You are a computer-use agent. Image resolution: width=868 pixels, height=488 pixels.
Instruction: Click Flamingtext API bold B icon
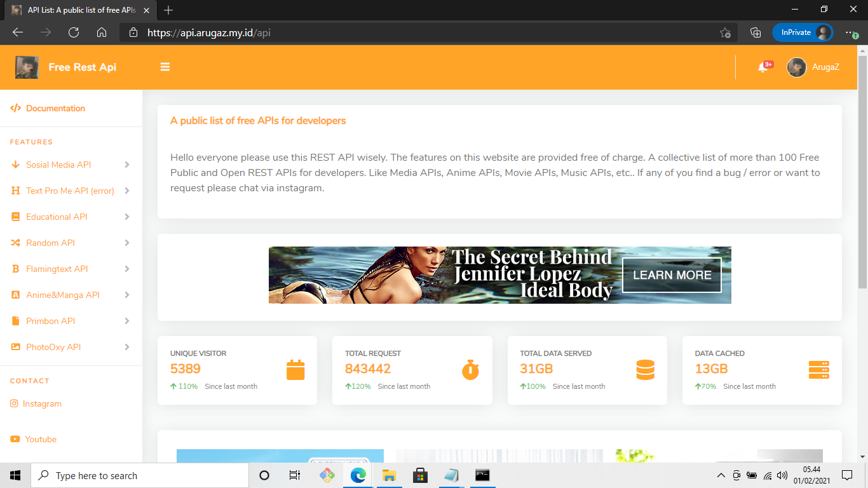16,269
